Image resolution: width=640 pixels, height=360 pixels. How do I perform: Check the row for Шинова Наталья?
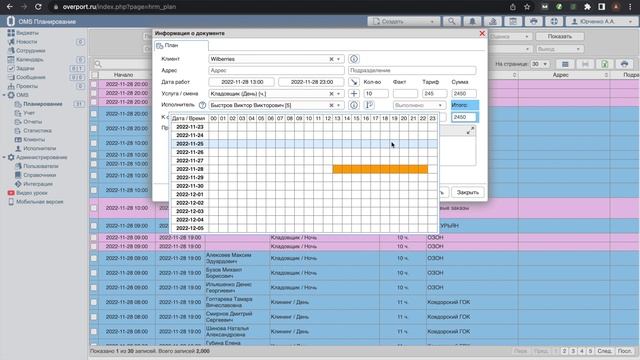pyautogui.click(x=94, y=332)
